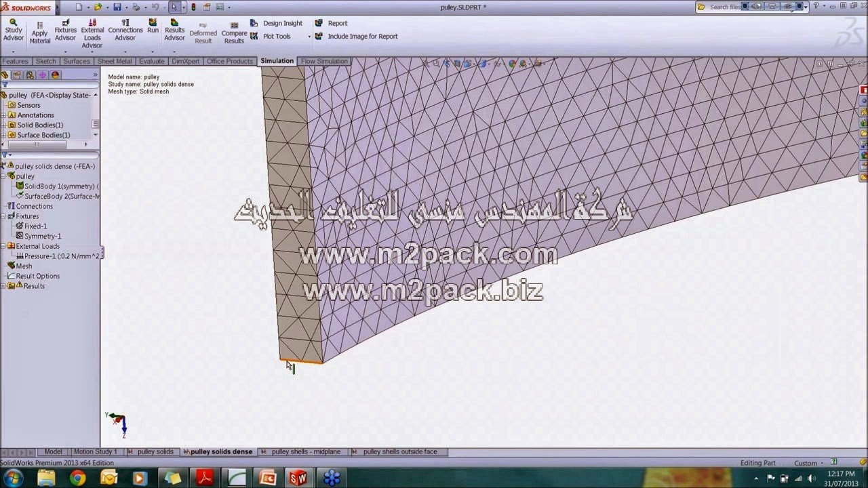Switch to the Surfaces tab
868x488 pixels.
(77, 61)
